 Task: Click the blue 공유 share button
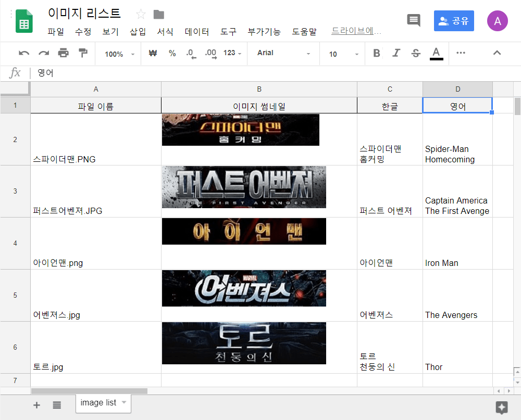click(454, 21)
